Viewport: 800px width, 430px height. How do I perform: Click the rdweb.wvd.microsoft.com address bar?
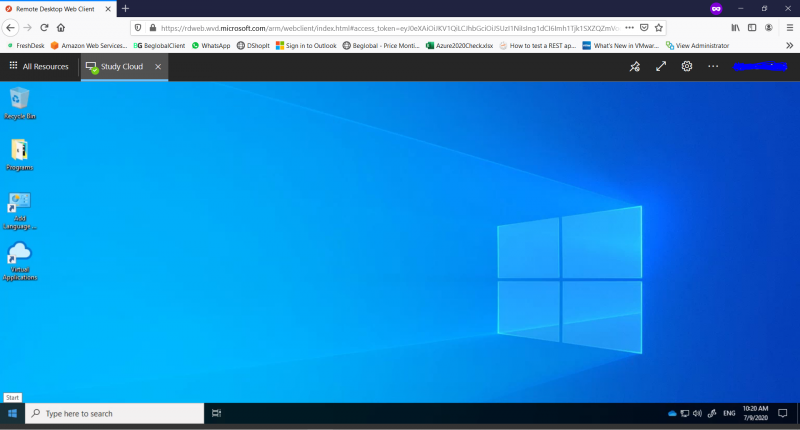[x=390, y=28]
